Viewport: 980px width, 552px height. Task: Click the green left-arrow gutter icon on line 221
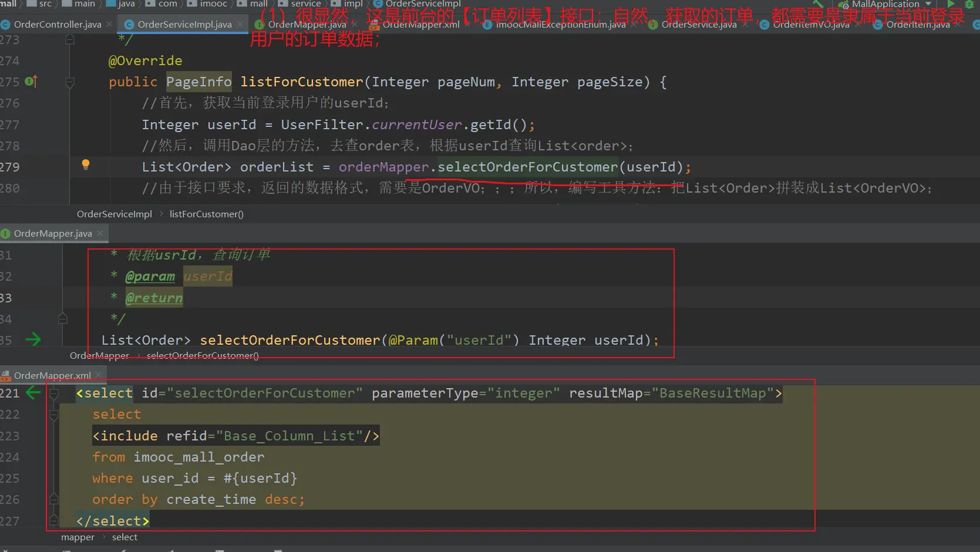[x=33, y=392]
